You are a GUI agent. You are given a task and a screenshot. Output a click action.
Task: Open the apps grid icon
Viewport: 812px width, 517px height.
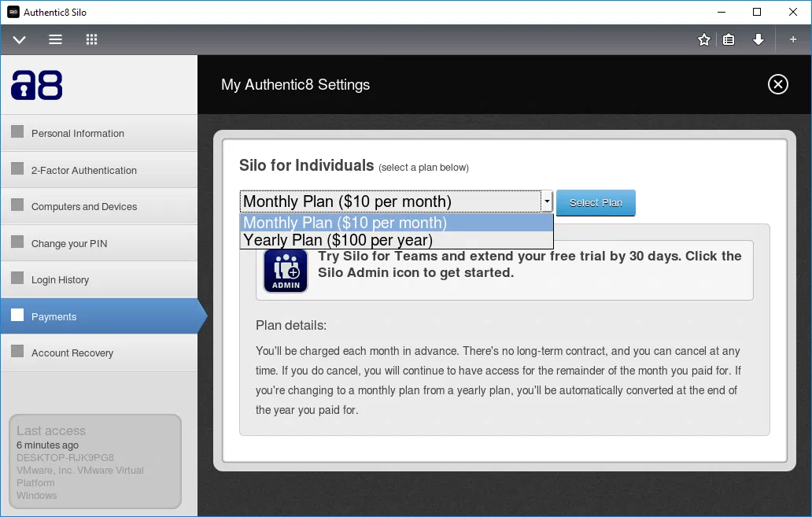pos(91,39)
